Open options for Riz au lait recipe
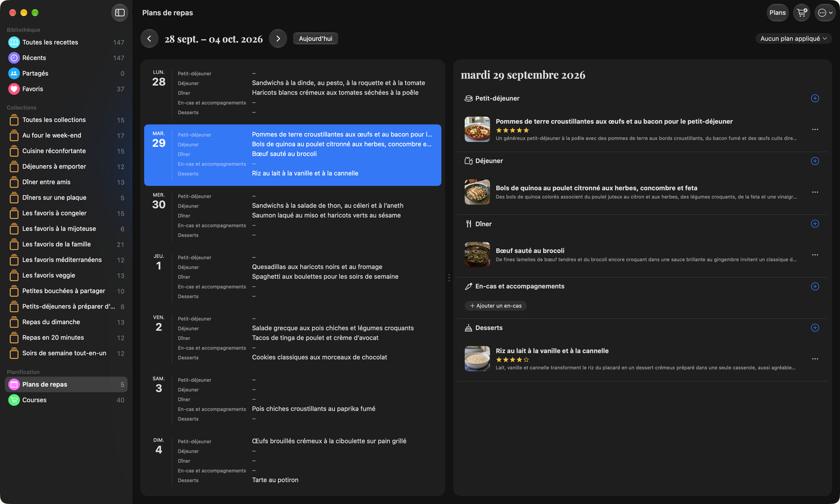This screenshot has width=840, height=504. click(x=815, y=359)
